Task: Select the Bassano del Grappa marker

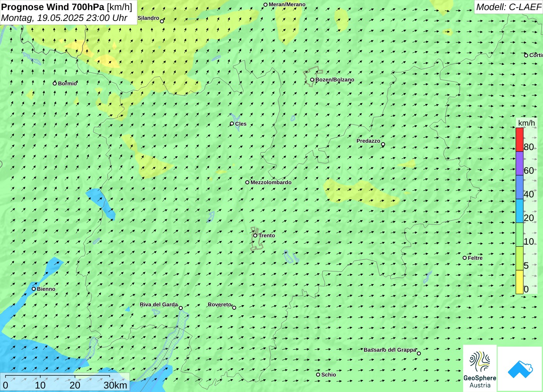Action: click(x=418, y=353)
